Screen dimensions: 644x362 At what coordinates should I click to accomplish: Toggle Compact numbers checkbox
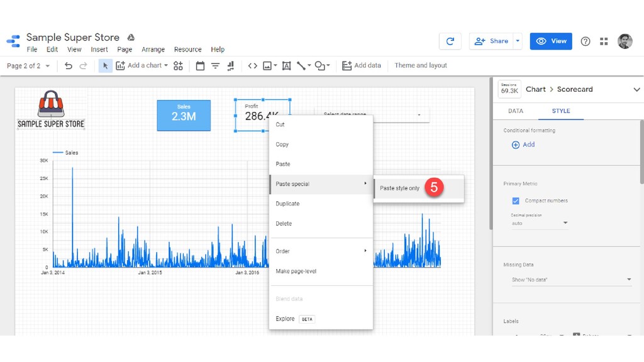[x=516, y=200]
